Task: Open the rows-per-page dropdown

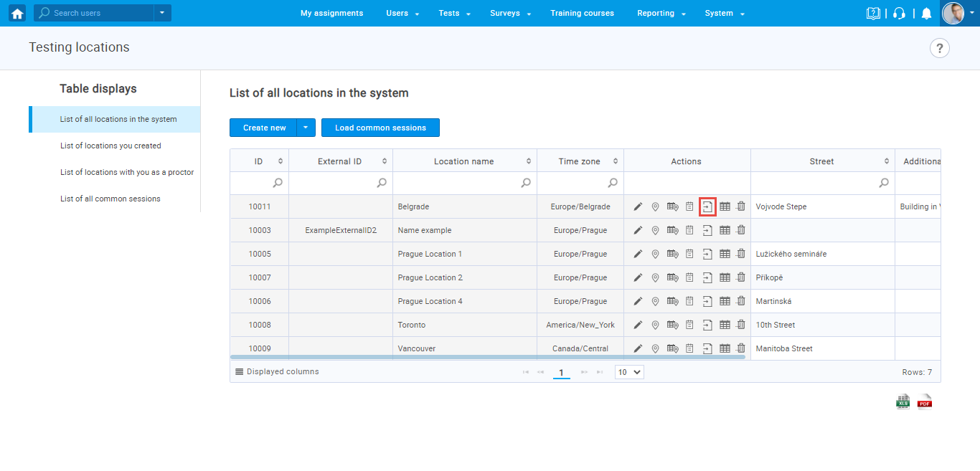Action: [x=629, y=372]
